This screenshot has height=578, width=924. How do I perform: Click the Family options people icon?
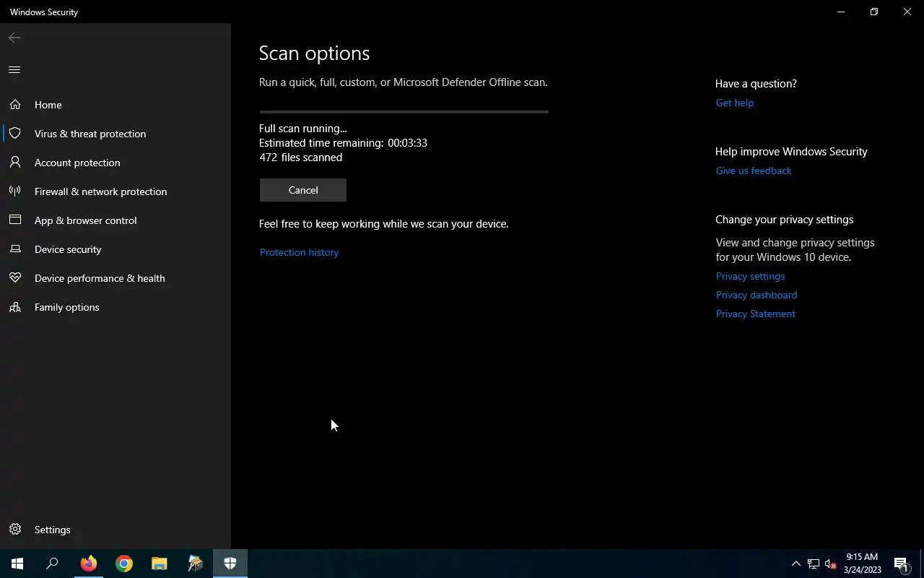pos(15,307)
